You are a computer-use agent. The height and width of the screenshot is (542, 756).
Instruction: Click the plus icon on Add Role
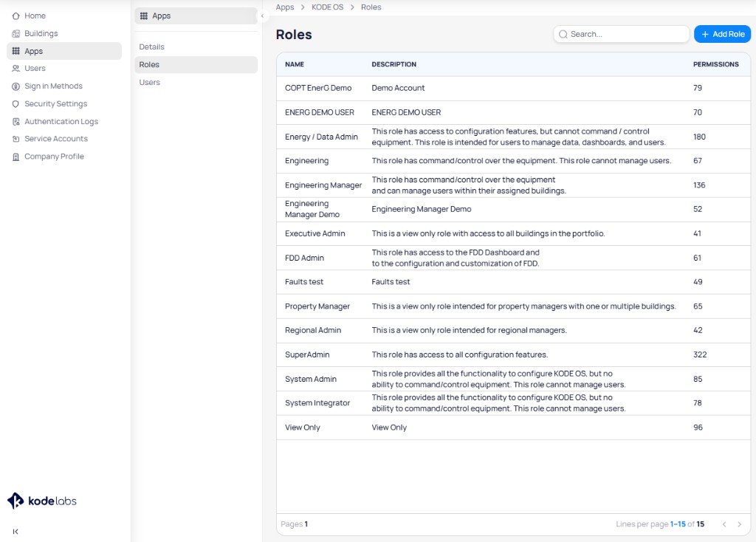(705, 34)
